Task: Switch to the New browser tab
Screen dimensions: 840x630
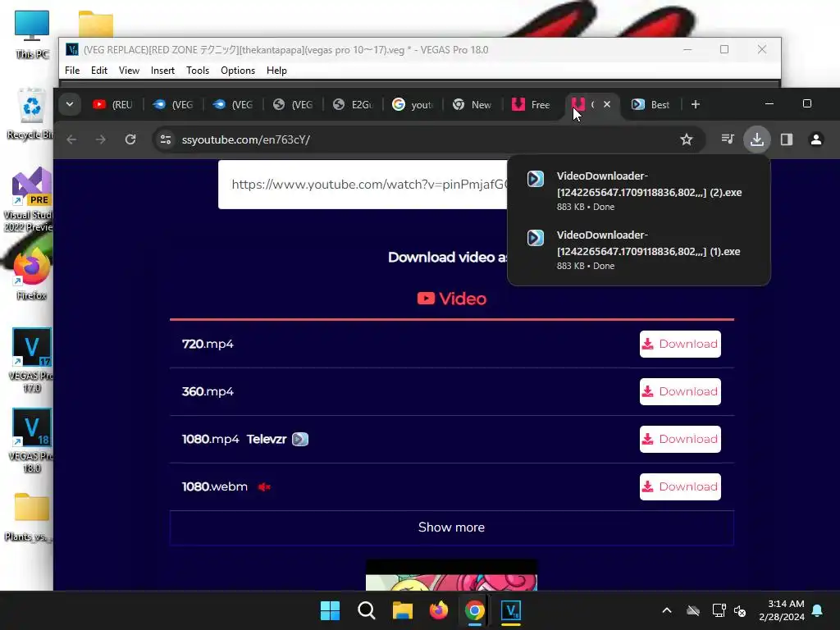Action: [473, 104]
